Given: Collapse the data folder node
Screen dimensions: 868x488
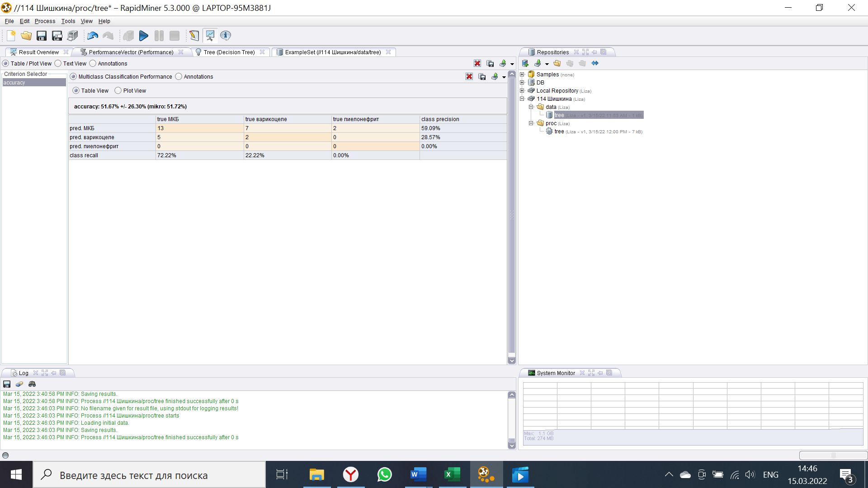Looking at the screenshot, I should coord(531,107).
